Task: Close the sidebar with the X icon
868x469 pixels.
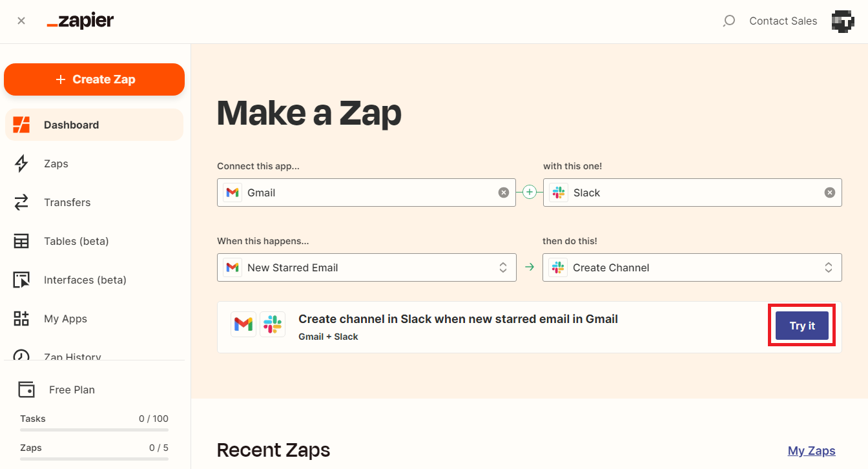Action: click(21, 21)
